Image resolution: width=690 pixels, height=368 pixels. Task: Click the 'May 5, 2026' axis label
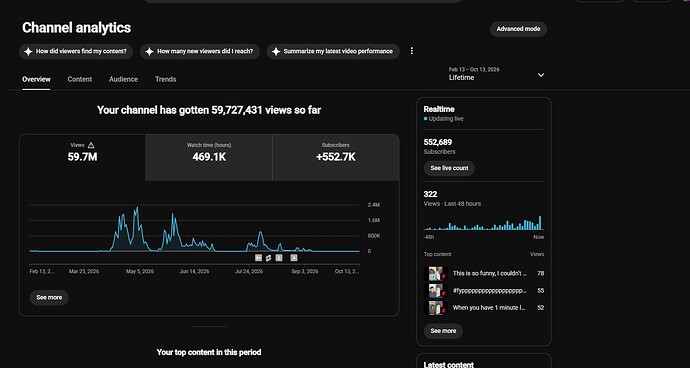pos(140,272)
